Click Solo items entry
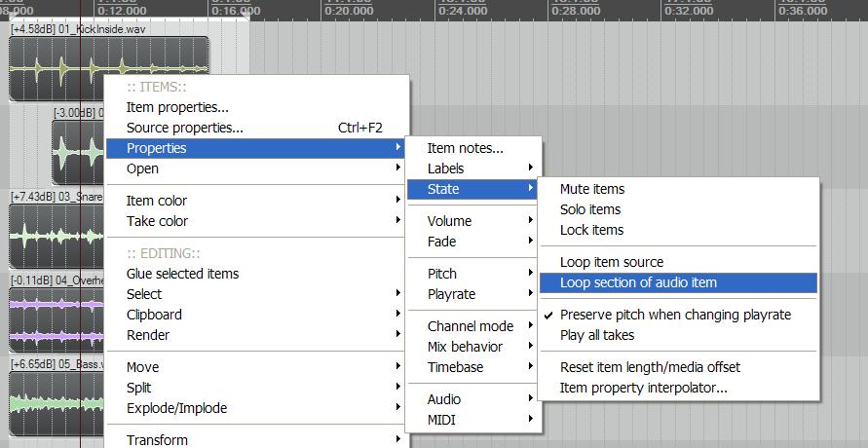868x448 pixels. (x=590, y=209)
